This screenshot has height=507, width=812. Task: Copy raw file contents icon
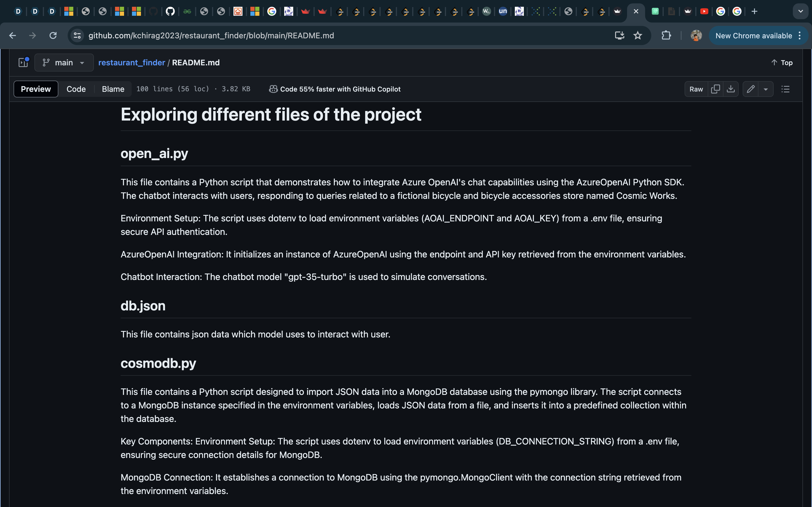(715, 89)
